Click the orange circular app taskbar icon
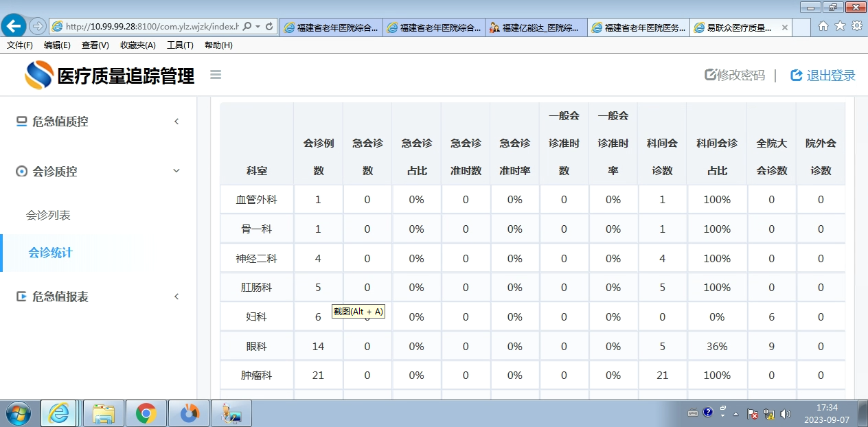Image resolution: width=868 pixels, height=427 pixels. coord(189,413)
